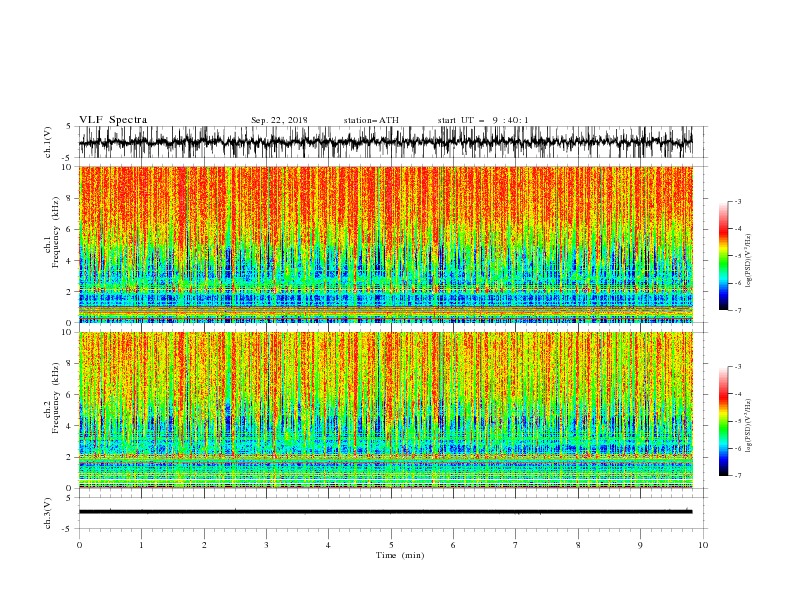
Task: Click the ch.2 'Frequency (kHz)' axis label
Action: tap(55, 397)
